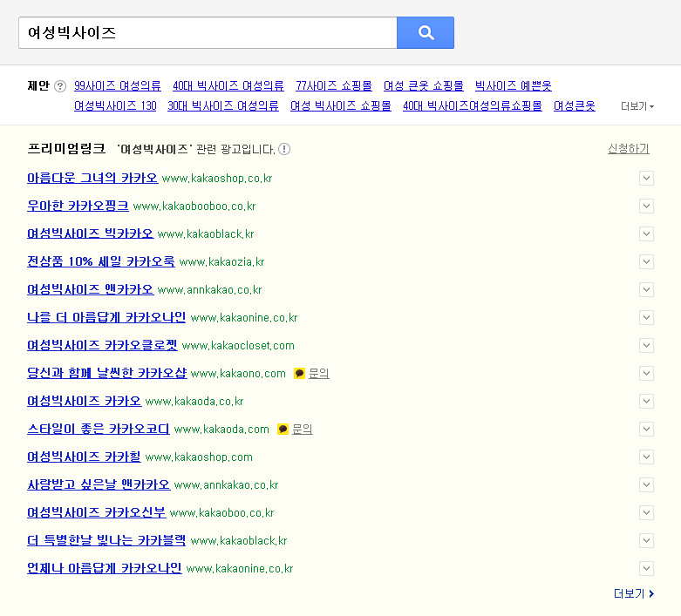This screenshot has width=681, height=616.
Task: Click the 더보기 link below the ad list
Action: tap(634, 593)
